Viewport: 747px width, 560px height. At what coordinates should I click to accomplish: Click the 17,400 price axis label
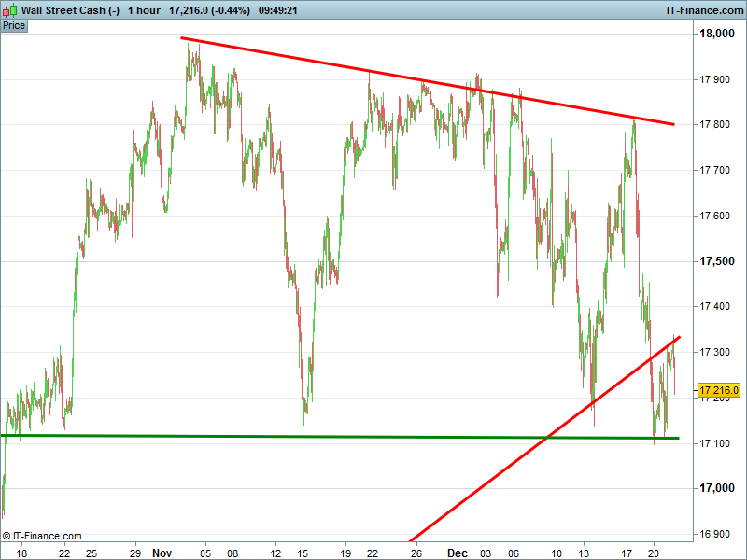[x=714, y=307]
